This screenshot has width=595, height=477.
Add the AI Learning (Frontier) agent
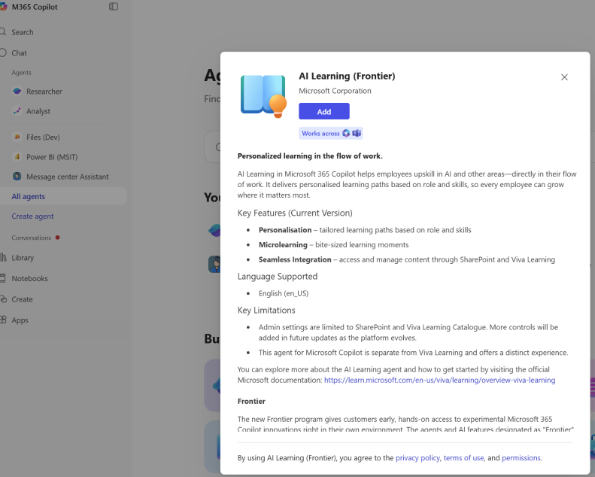[x=324, y=112]
